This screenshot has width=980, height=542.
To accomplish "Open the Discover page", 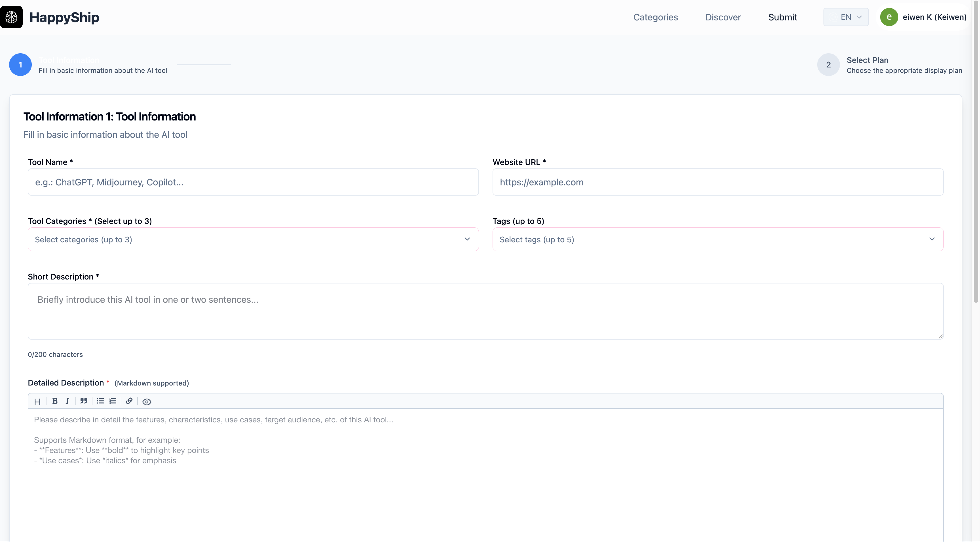I will (x=723, y=17).
